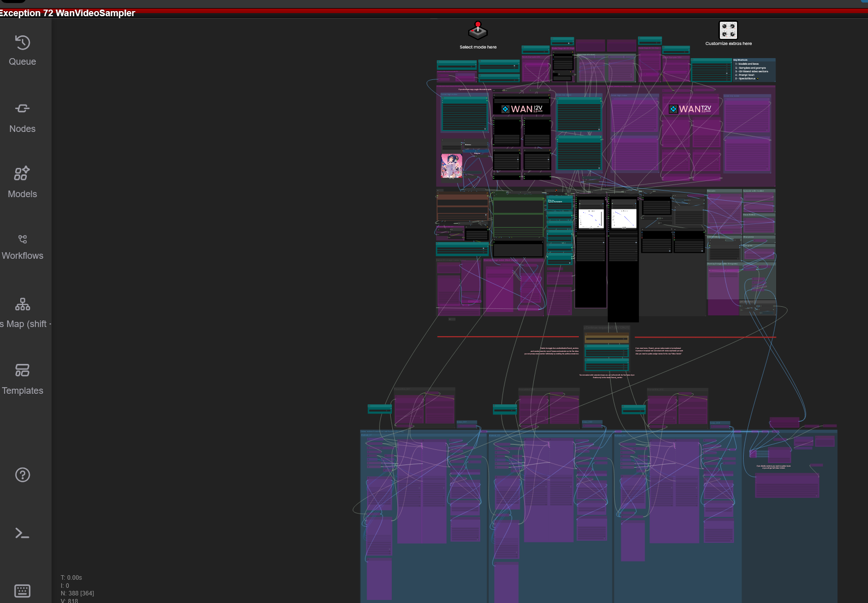
Task: Click the anime character image thumbnail
Action: (451, 166)
